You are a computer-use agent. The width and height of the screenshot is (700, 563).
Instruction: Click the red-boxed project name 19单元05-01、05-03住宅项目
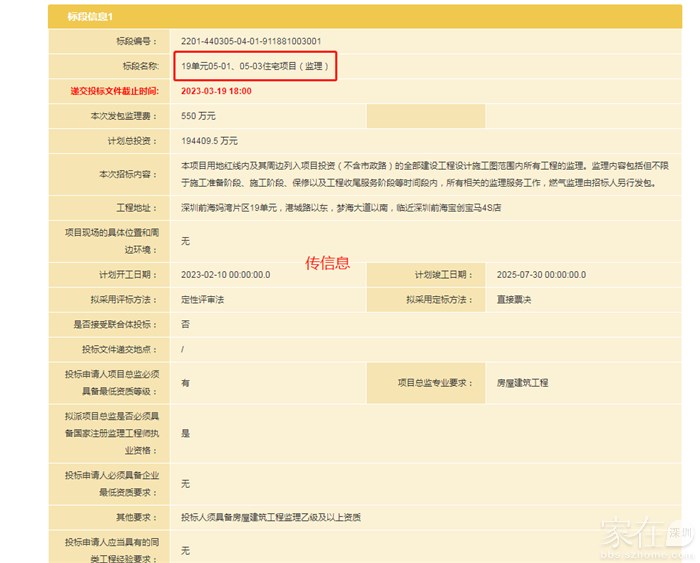tap(254, 66)
